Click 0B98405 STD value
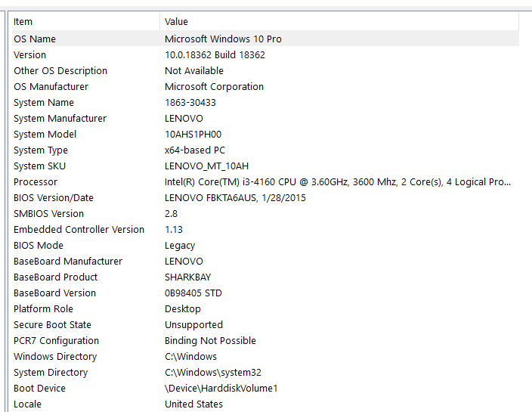 [193, 293]
